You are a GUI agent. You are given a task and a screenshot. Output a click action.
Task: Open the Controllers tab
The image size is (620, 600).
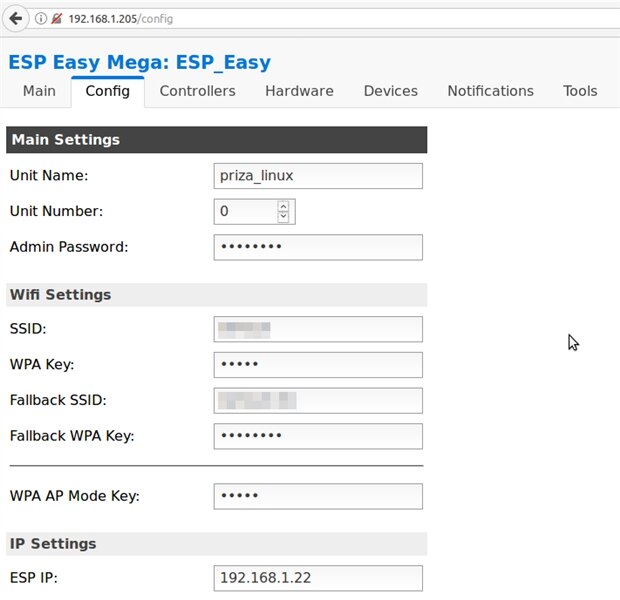[x=197, y=91]
